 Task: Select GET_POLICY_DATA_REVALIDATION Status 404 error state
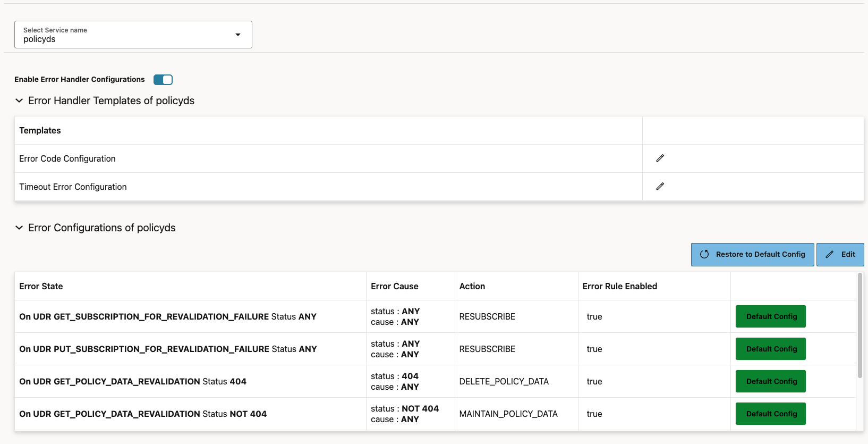133,381
